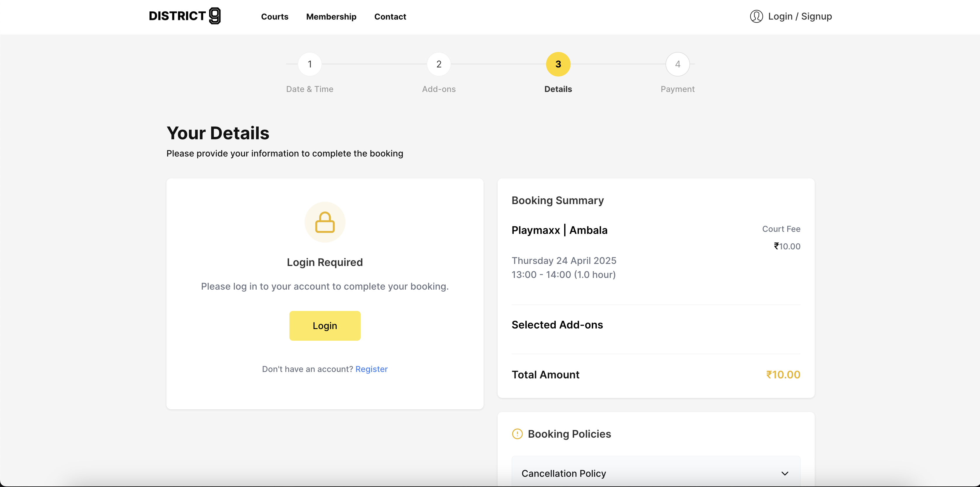Click the Booking Policies heading text

tap(569, 434)
